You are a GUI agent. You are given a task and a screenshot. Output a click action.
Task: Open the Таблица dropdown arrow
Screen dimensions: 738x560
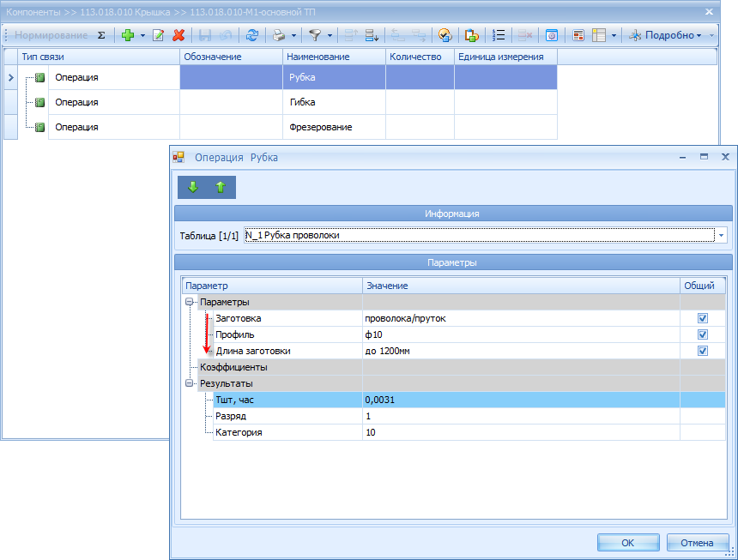coord(722,235)
